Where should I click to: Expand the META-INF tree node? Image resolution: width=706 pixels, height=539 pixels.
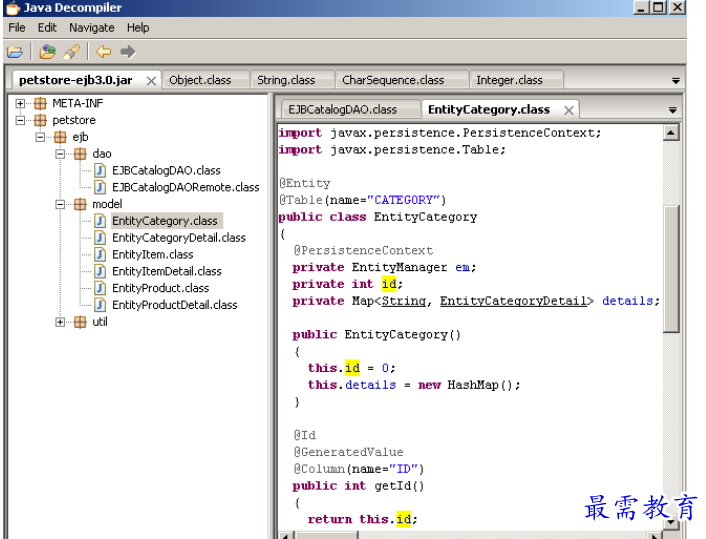(20, 104)
